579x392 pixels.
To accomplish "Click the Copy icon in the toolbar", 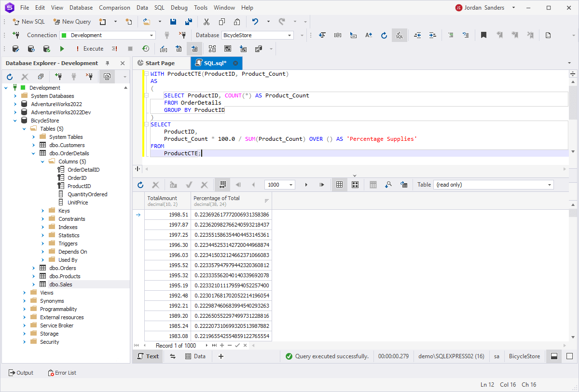I will (222, 22).
